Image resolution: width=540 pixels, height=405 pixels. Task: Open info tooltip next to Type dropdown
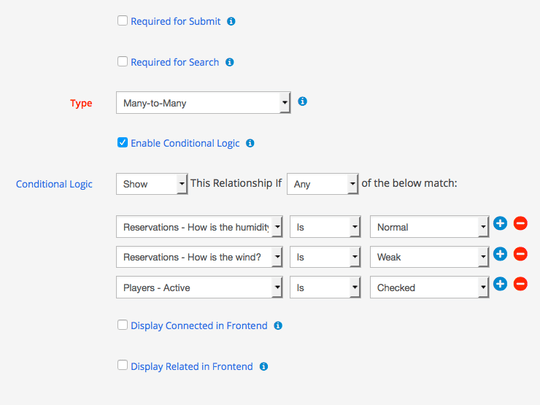coord(302,101)
